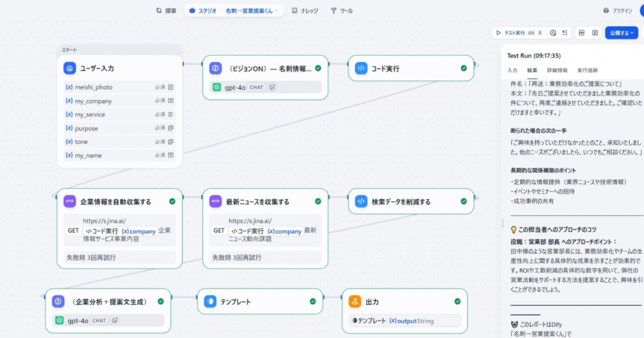Click the gpt-4o model icon in ビジョンON node
Viewport: 644px width, 338px height.
[216, 87]
